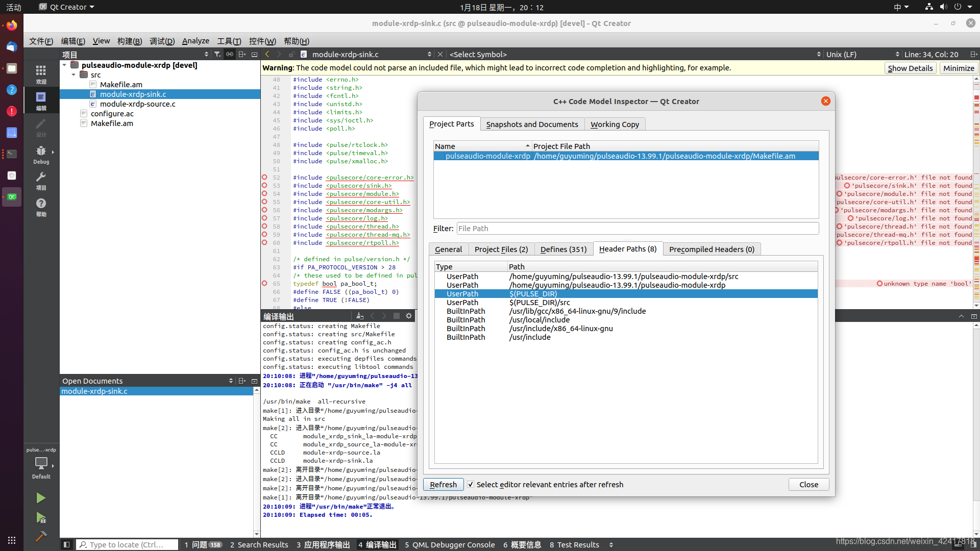Image resolution: width=980 pixels, height=551 pixels.
Task: Open Firefox from the Ubuntu dock
Action: [x=11, y=25]
